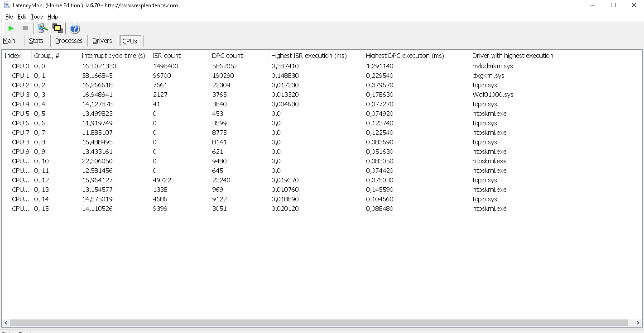Screen dimensions: 644x333
Task: Select the CPU 9 row
Action: [x=322, y=152]
